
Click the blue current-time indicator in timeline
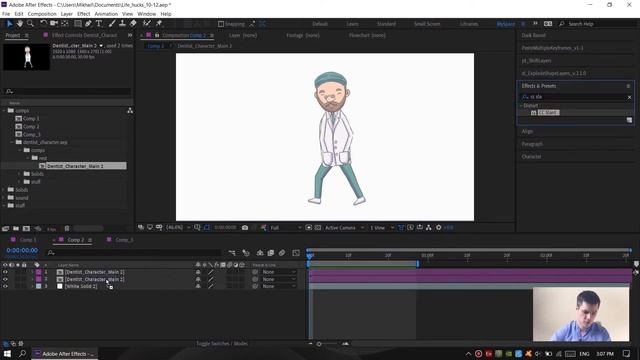(x=310, y=255)
